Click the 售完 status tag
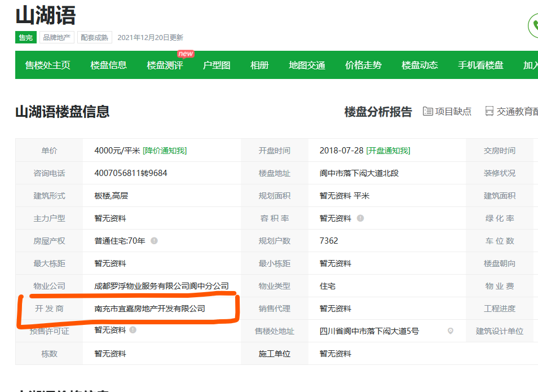Viewport: 538px width, 392px height. 26,37
